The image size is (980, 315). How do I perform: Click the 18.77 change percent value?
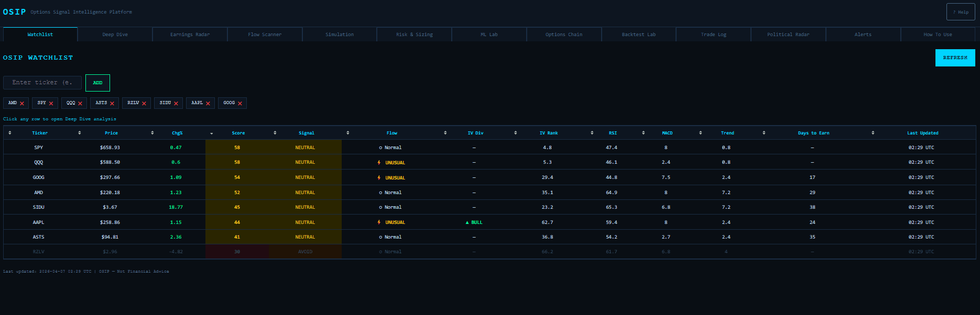(x=176, y=207)
